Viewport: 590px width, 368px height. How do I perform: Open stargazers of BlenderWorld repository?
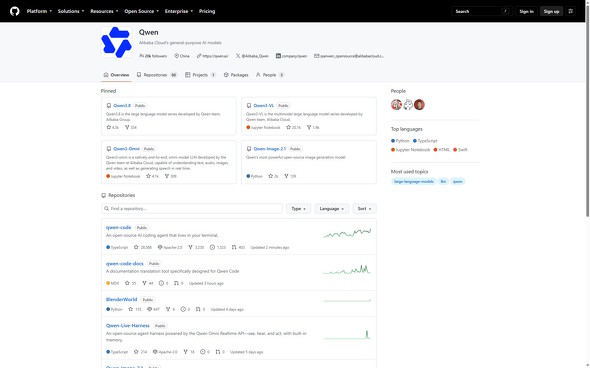pyautogui.click(x=135, y=309)
